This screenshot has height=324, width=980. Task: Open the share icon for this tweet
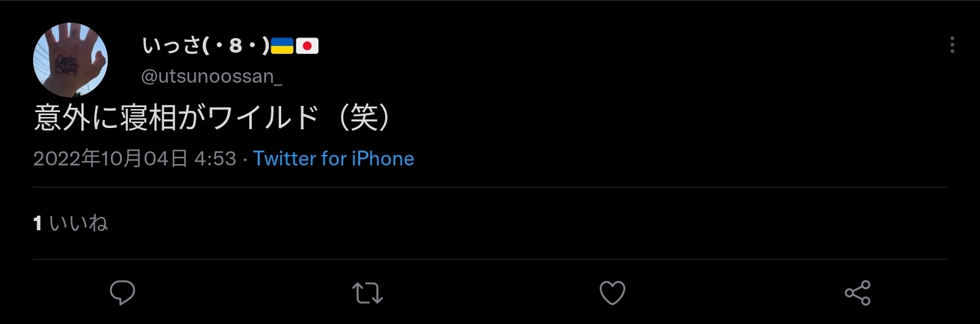(x=858, y=293)
